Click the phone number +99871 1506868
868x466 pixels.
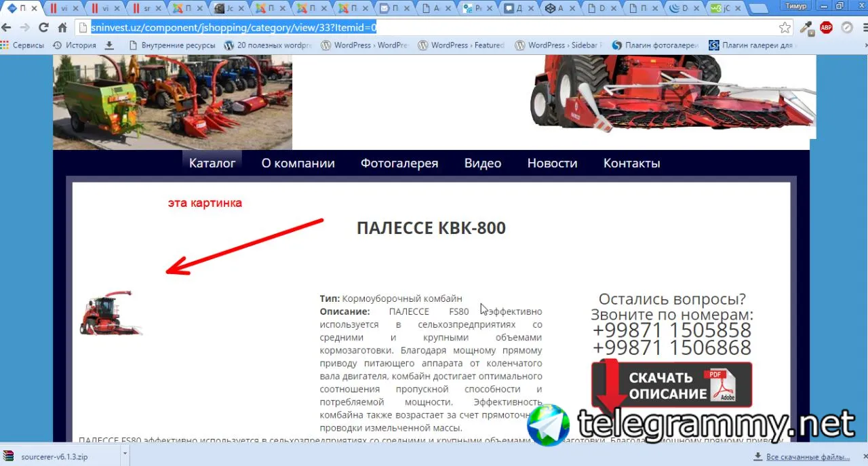tap(672, 348)
